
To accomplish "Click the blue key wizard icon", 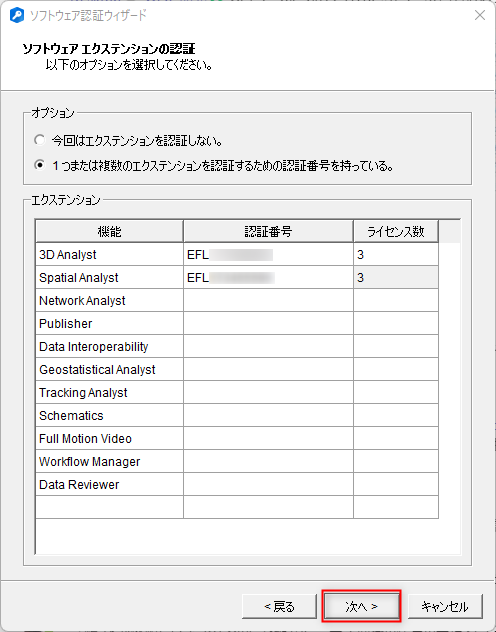I will pyautogui.click(x=17, y=16).
